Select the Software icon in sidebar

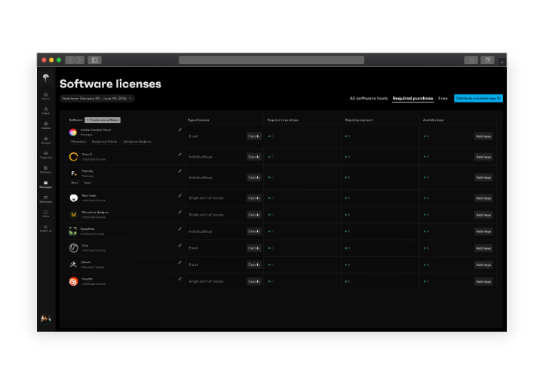coord(46,169)
